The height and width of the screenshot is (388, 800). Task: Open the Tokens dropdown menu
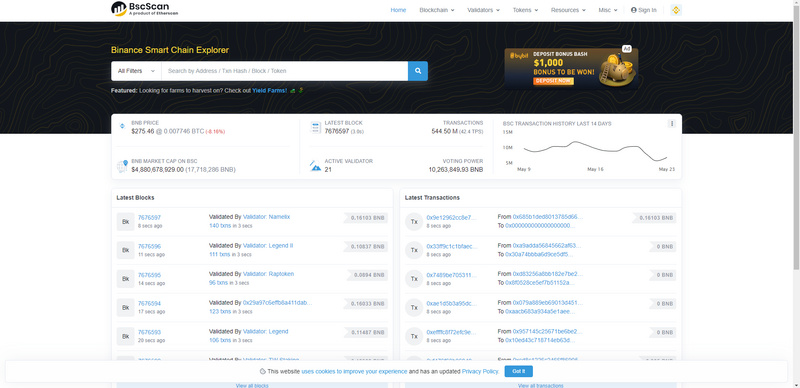click(x=526, y=10)
